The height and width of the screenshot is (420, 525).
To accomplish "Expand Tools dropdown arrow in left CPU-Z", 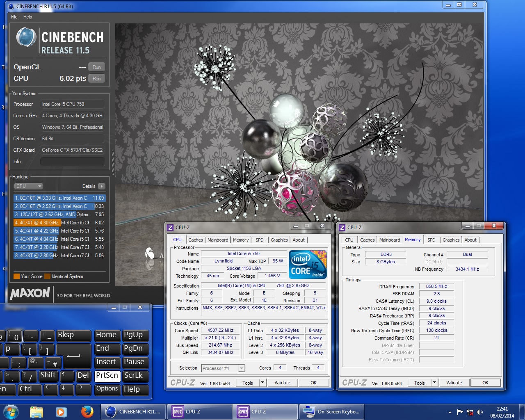I will pyautogui.click(x=262, y=383).
